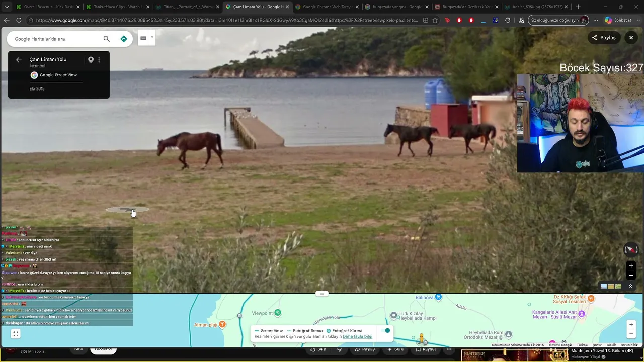
Task: Click Dz.KKlığı Şafak Sosyal Tesisleri marker
Action: point(591,298)
